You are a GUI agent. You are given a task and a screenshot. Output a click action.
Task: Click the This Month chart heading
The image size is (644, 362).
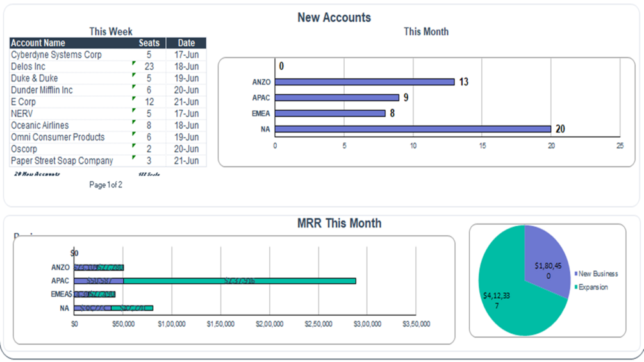click(x=426, y=31)
